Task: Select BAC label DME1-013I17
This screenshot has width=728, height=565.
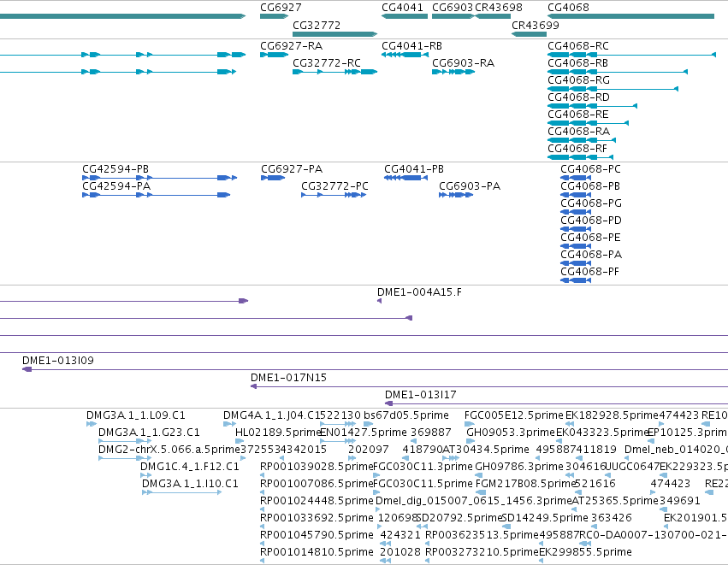Action: (421, 395)
